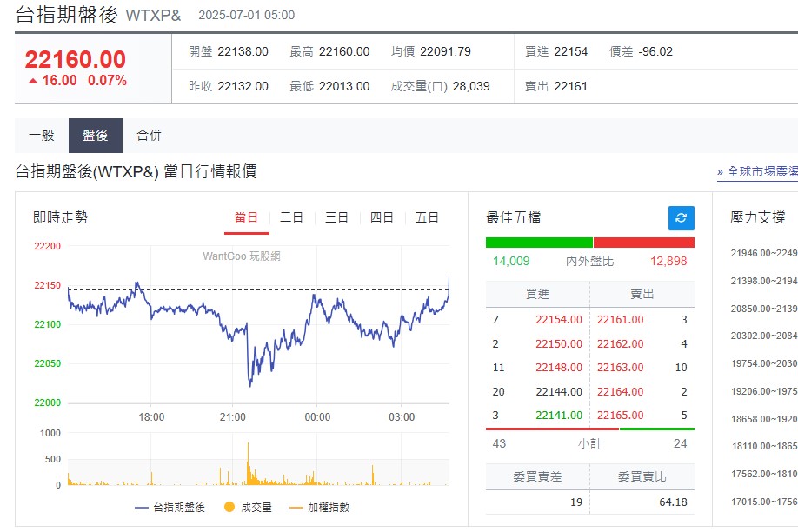Click the last price 22160.00
This screenshot has height=532, width=798.
tap(76, 60)
